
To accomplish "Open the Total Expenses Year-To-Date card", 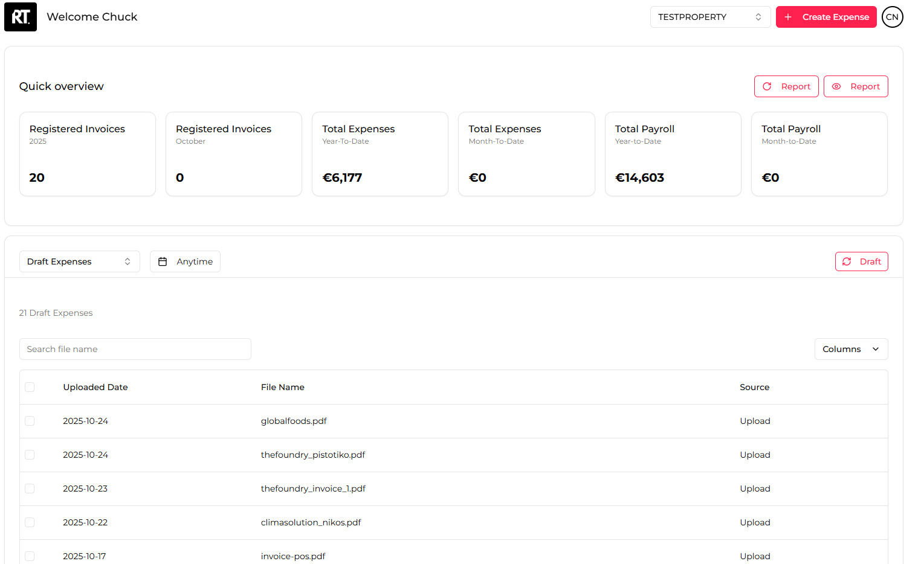I will [380, 154].
